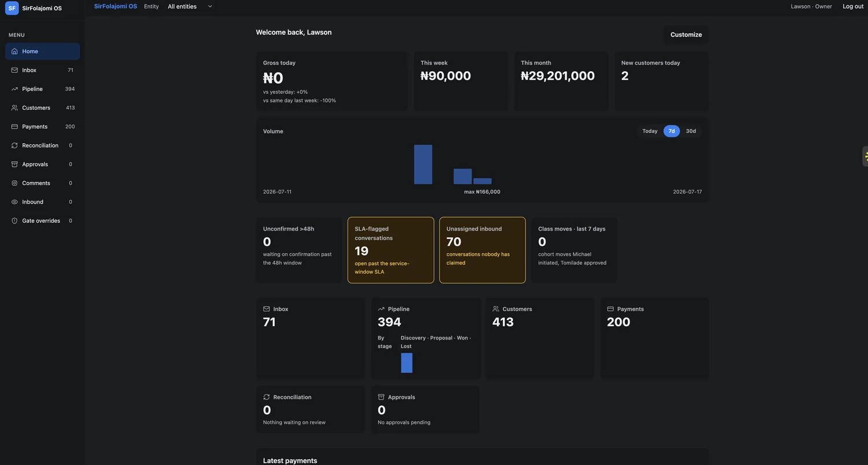The width and height of the screenshot is (868, 465).
Task: Click the entity dropdown chevron arrow
Action: coord(210,6)
